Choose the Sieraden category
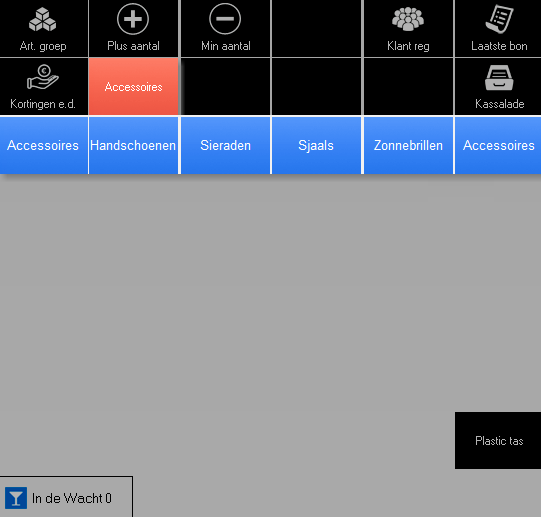Image resolution: width=541 pixels, height=517 pixels. [x=225, y=145]
